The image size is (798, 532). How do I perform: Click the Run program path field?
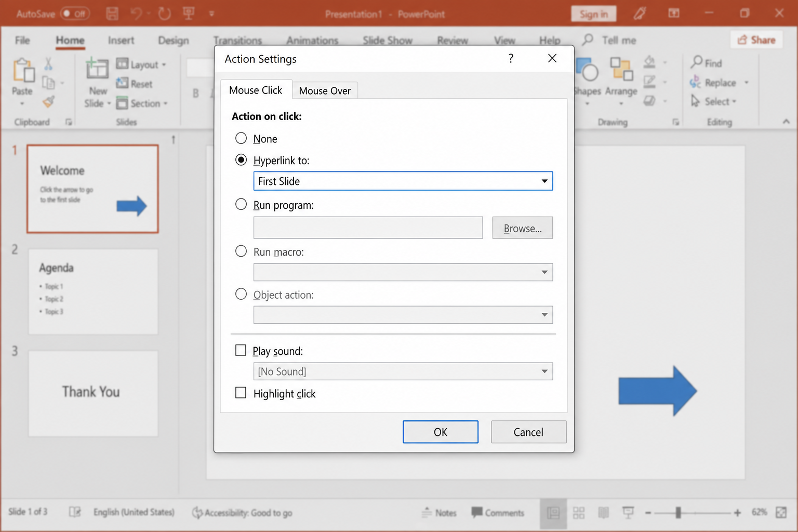click(x=368, y=228)
